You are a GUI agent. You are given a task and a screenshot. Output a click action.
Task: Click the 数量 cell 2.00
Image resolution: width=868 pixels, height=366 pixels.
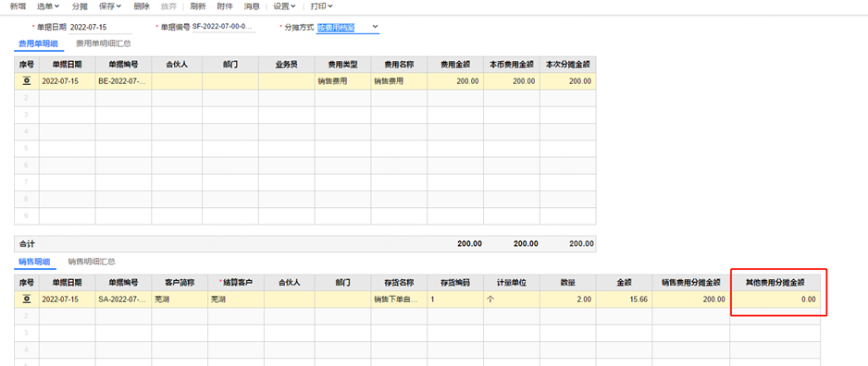point(567,299)
